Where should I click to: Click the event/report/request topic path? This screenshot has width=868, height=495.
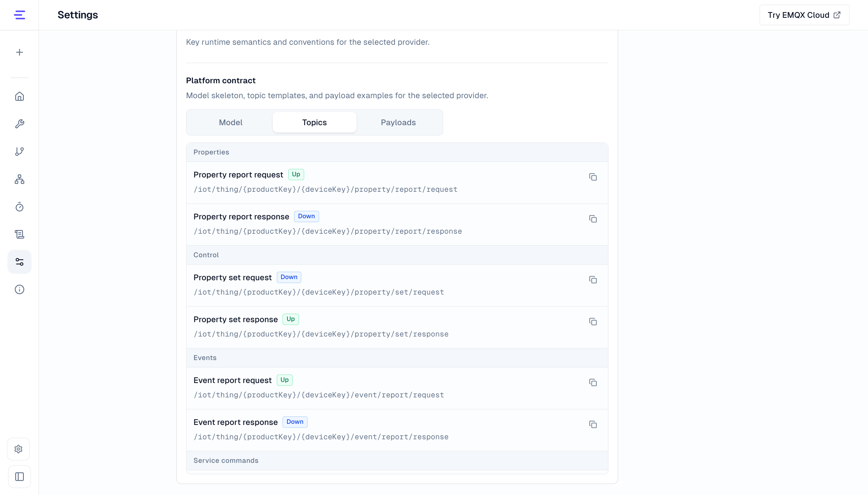point(318,395)
